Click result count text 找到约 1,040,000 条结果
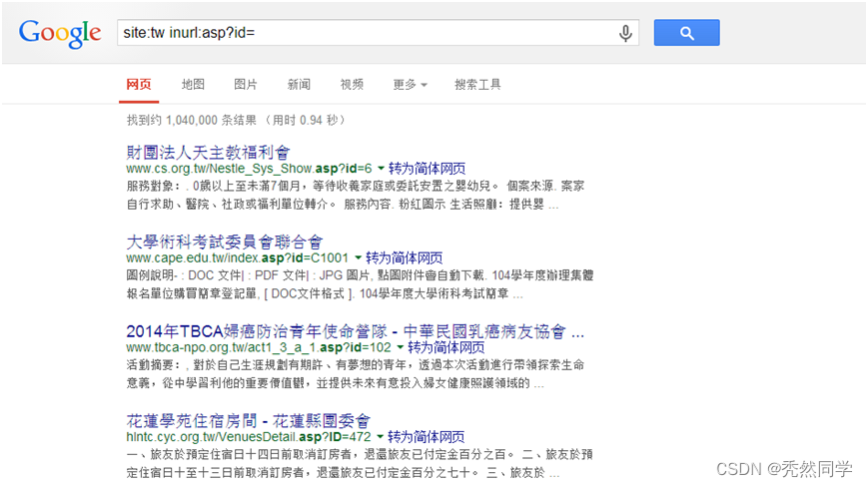This screenshot has height=487, width=868. pyautogui.click(x=192, y=120)
